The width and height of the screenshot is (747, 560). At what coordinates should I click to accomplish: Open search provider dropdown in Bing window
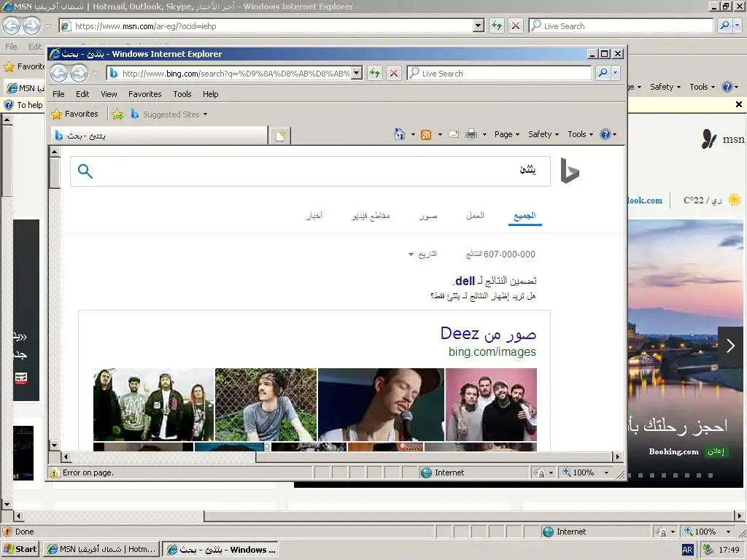616,73
